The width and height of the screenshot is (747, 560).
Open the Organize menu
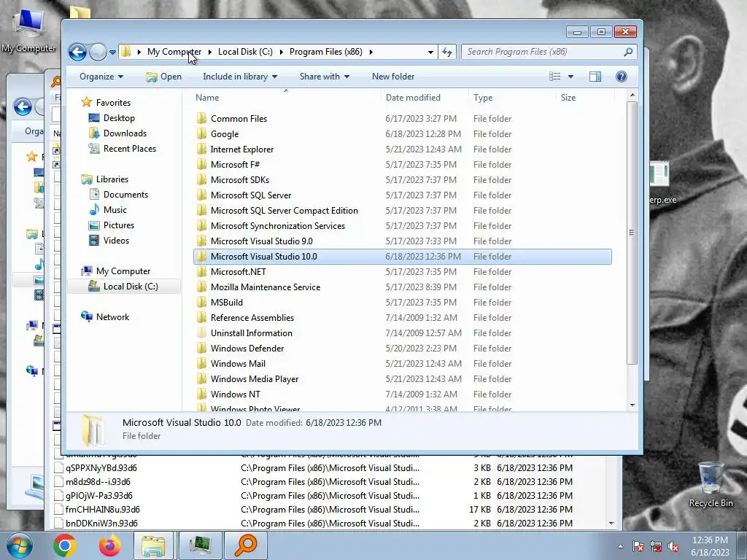point(101,77)
